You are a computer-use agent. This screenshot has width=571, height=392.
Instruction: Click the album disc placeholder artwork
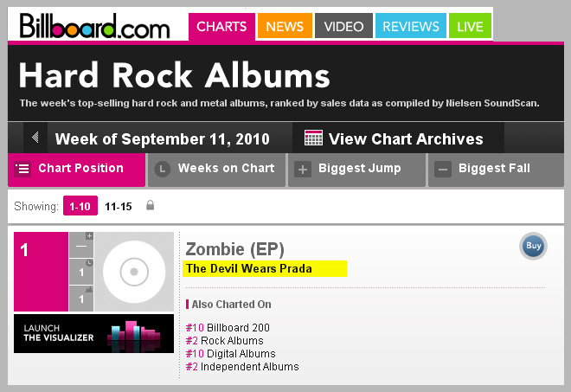[133, 272]
